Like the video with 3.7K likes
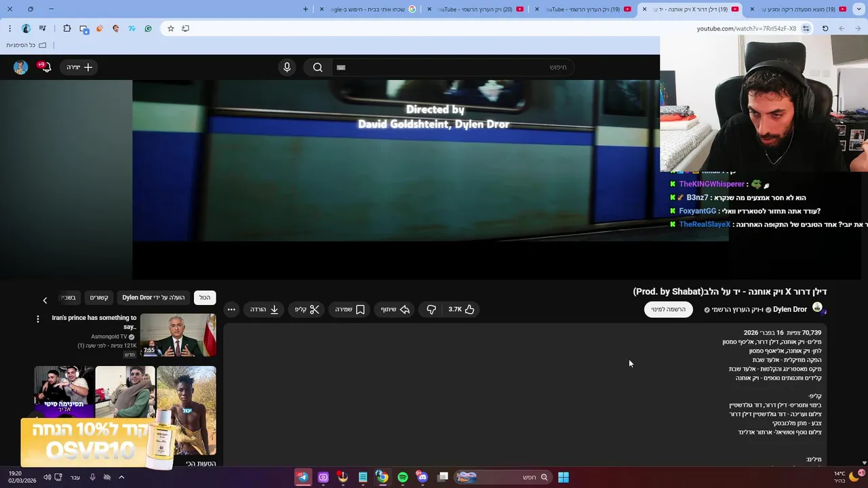The width and height of the screenshot is (868, 488). pos(461,309)
